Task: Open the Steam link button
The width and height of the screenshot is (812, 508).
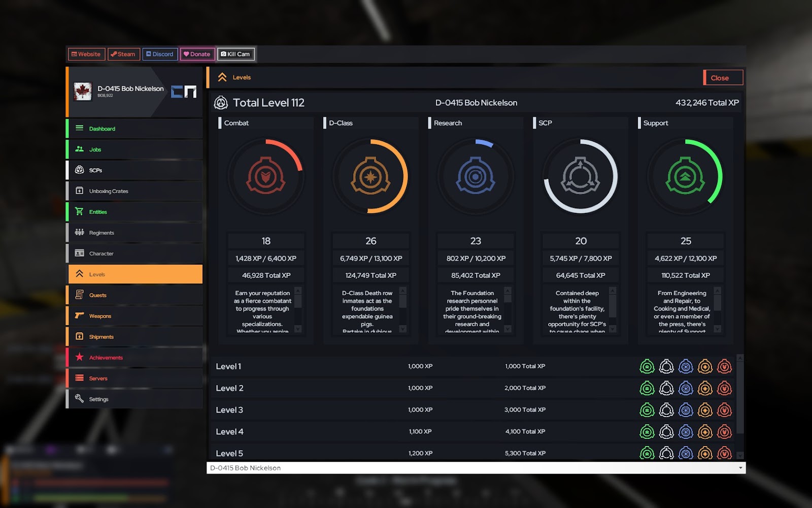Action: click(x=123, y=54)
